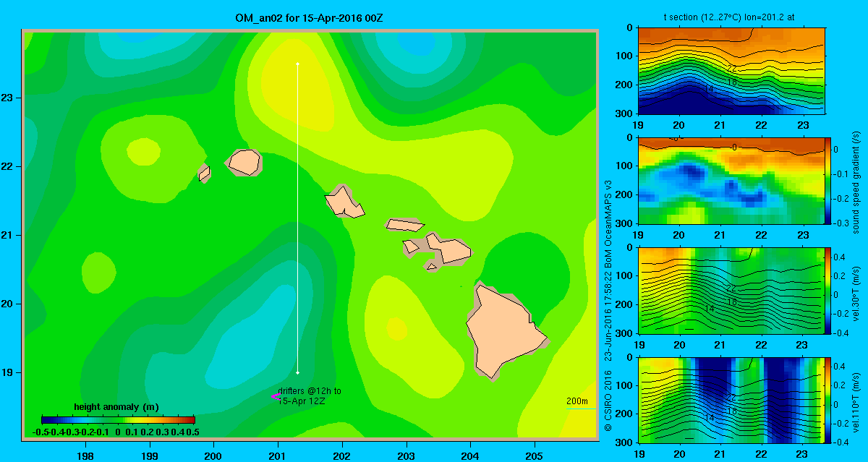
Task: Click the sound speed gradient color bar
Action: point(828,179)
